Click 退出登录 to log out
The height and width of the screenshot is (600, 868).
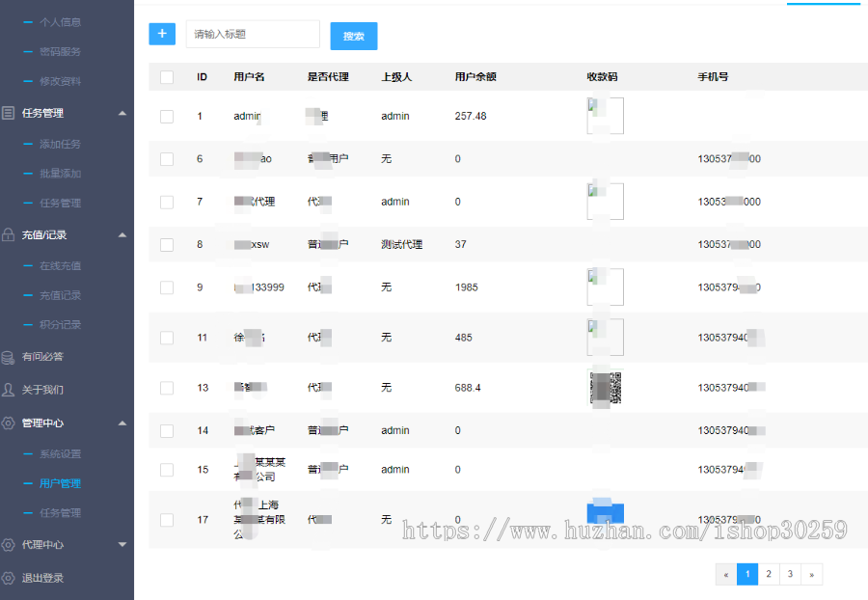[x=42, y=578]
